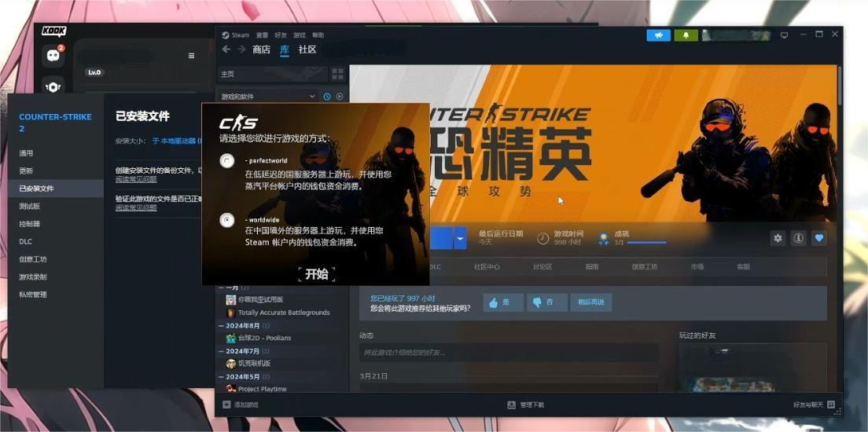Open the 指南 game page link
Image resolution: width=868 pixels, height=432 pixels.
[x=592, y=266]
